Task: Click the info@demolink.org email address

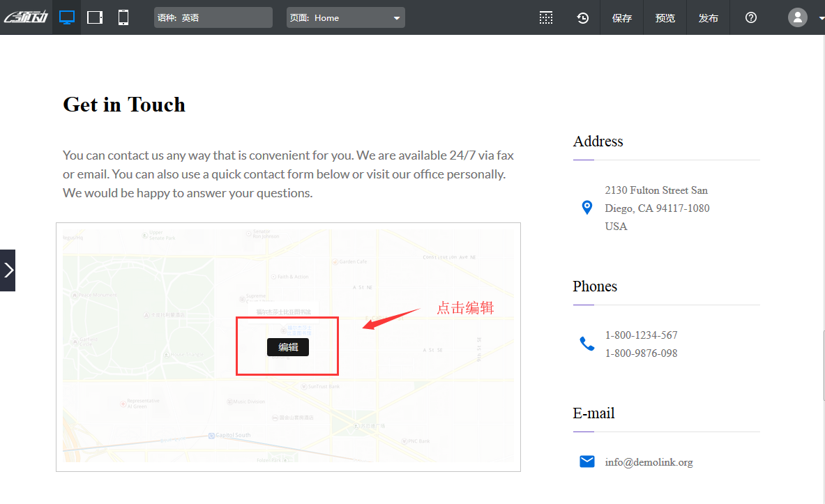Action: (x=649, y=462)
